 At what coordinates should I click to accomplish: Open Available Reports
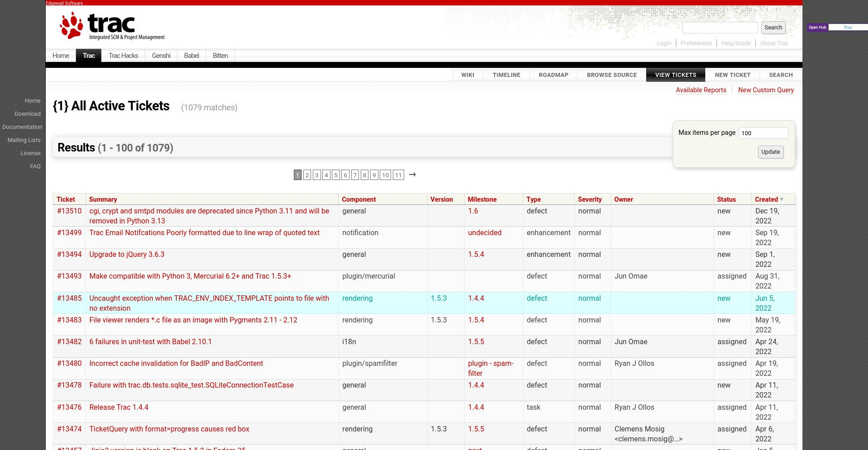701,90
